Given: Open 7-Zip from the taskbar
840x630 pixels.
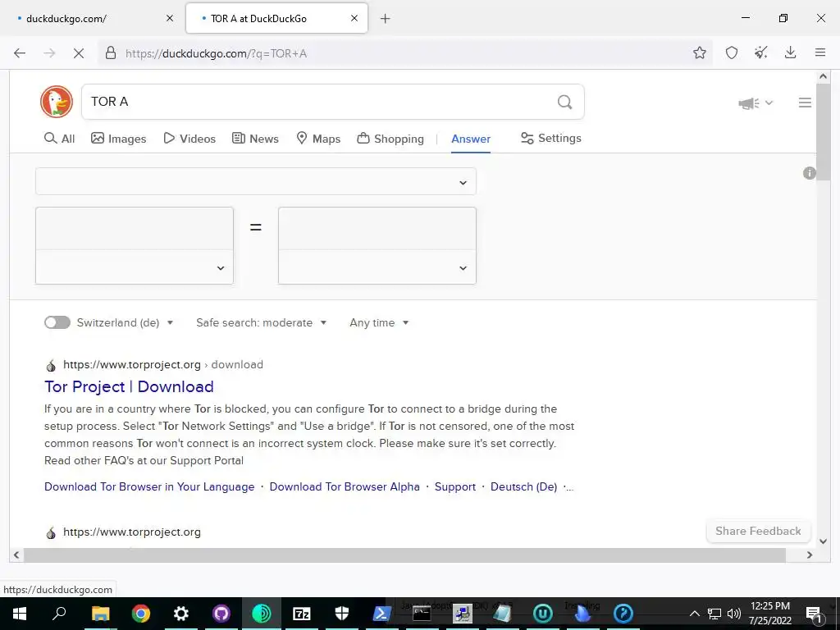Looking at the screenshot, I should coord(302,614).
